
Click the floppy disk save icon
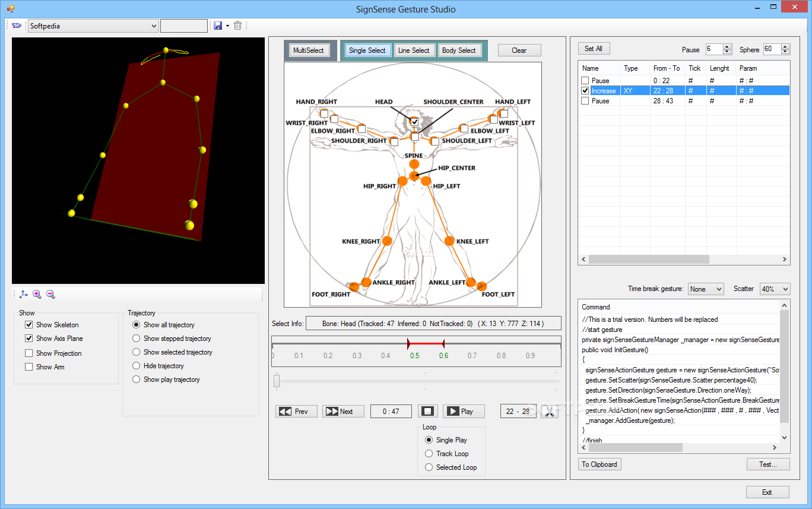pyautogui.click(x=217, y=26)
